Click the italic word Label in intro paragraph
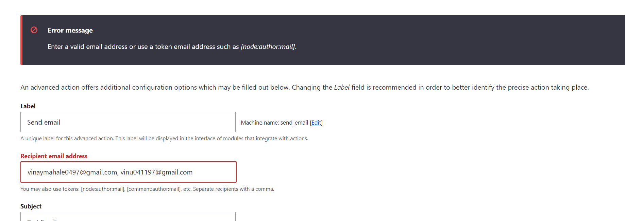This screenshot has width=644, height=221. tap(342, 87)
